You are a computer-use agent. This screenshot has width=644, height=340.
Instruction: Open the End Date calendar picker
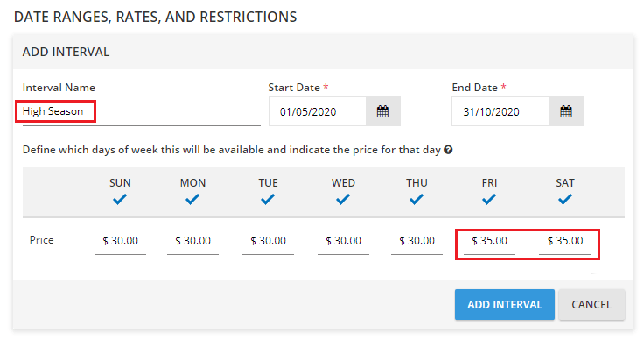566,111
